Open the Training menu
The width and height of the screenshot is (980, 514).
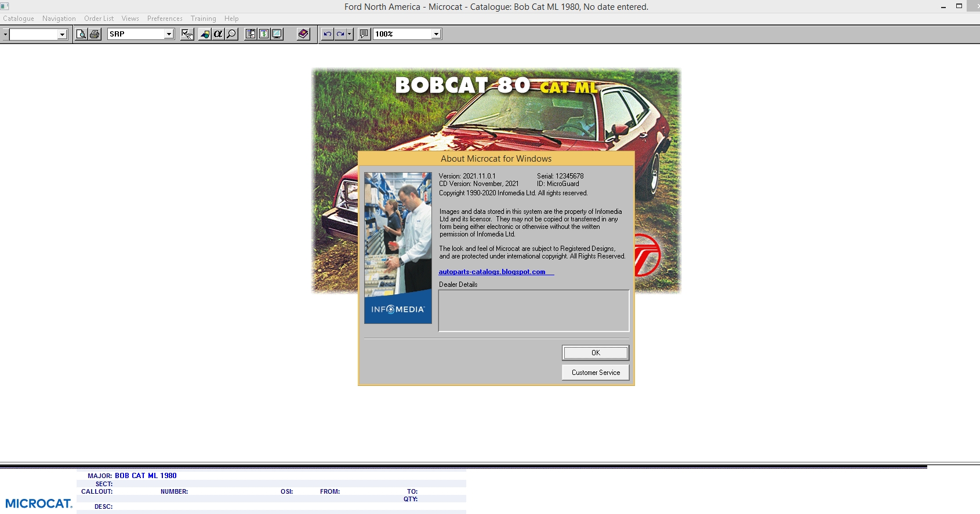pyautogui.click(x=204, y=19)
